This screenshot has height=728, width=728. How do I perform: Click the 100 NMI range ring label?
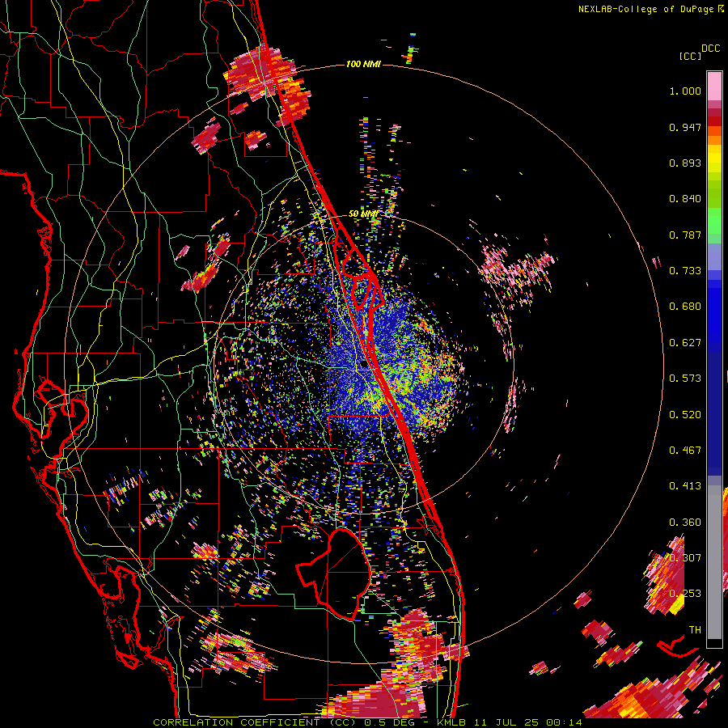tap(363, 64)
